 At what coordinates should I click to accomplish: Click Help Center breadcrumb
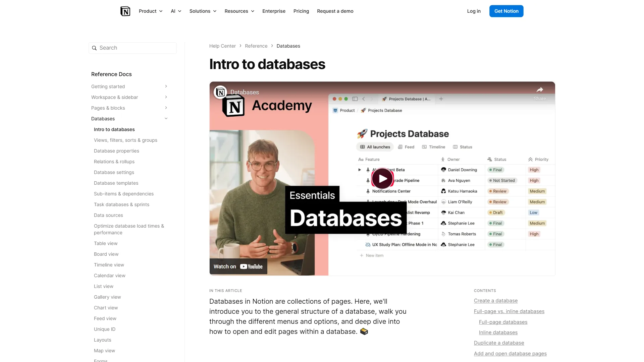pyautogui.click(x=222, y=46)
